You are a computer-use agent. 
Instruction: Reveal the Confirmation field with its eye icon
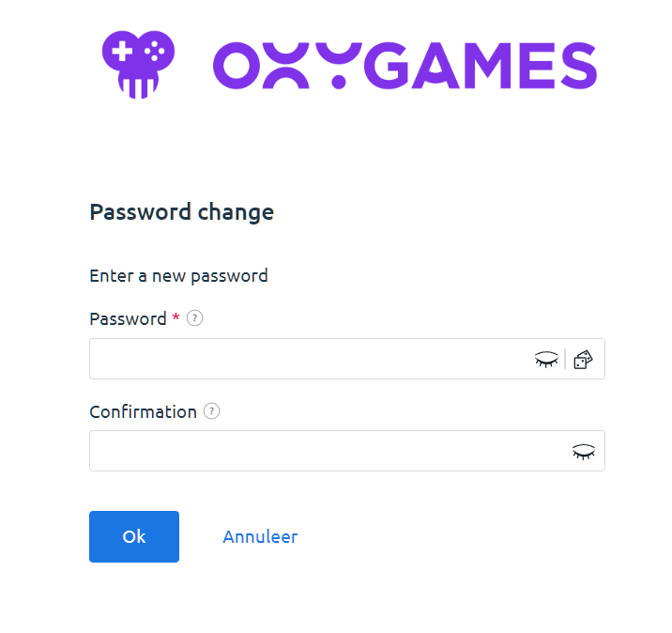pyautogui.click(x=584, y=452)
